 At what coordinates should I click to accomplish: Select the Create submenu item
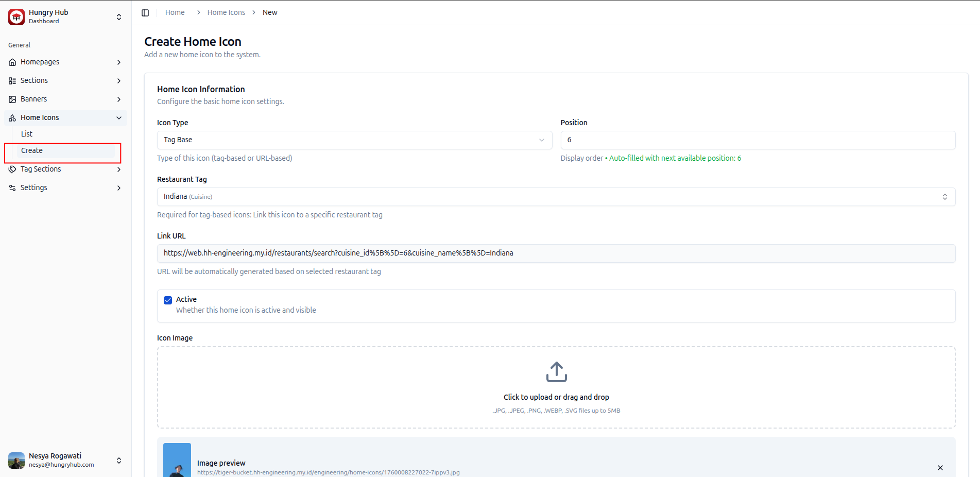click(32, 151)
